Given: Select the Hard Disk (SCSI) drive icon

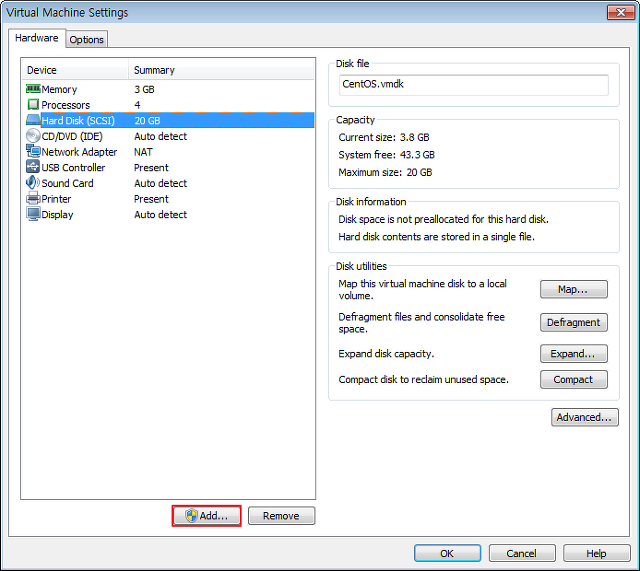Looking at the screenshot, I should [x=33, y=120].
